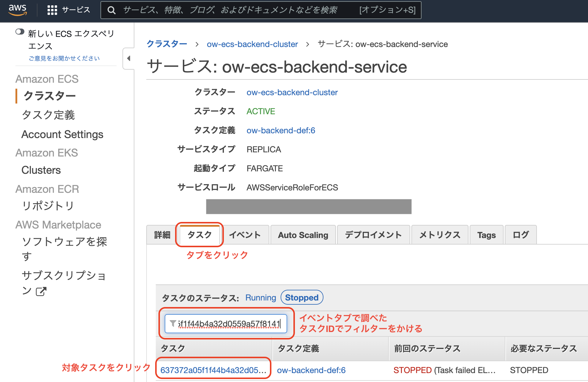Viewport: 588px width, 382px height.
Task: Switch to the タスク tab
Action: pos(199,235)
